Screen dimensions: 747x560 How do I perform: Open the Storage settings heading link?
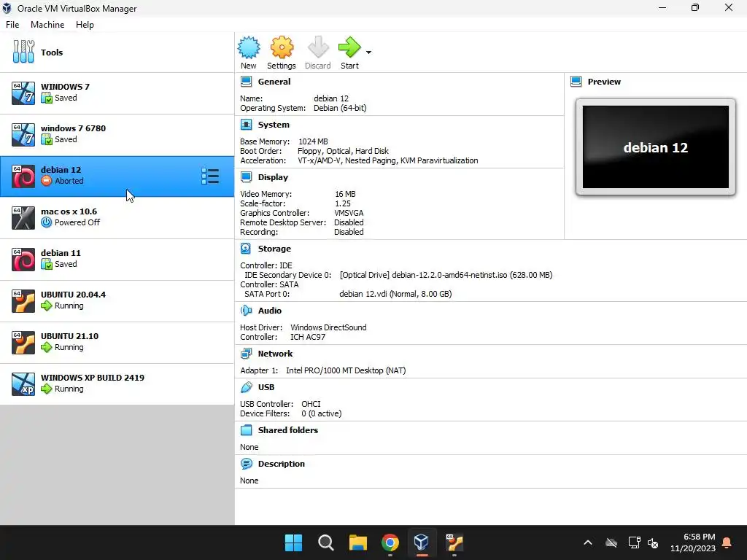click(274, 249)
